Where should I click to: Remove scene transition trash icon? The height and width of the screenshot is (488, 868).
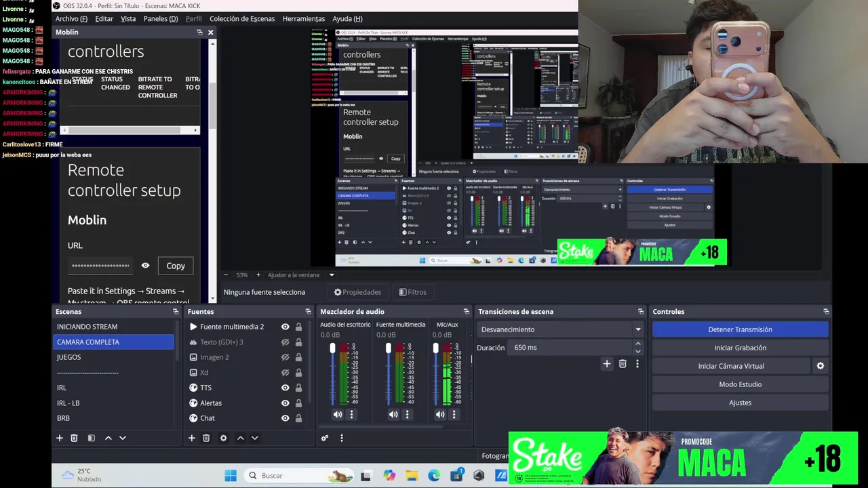pos(623,364)
